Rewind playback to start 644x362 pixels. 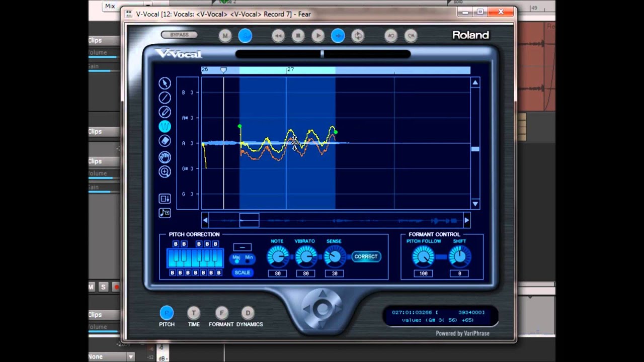(278, 36)
